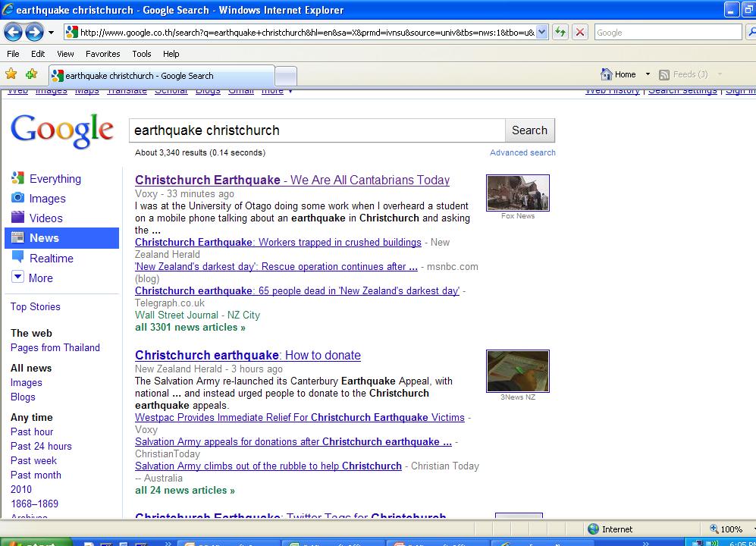Open the Favorites menu
Screen dimensions: 756x546
point(102,54)
